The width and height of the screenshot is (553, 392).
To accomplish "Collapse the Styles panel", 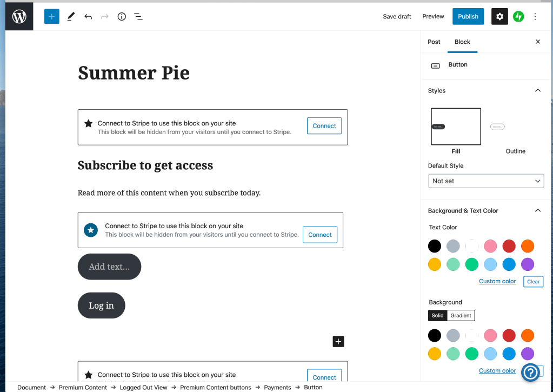I will 537,91.
